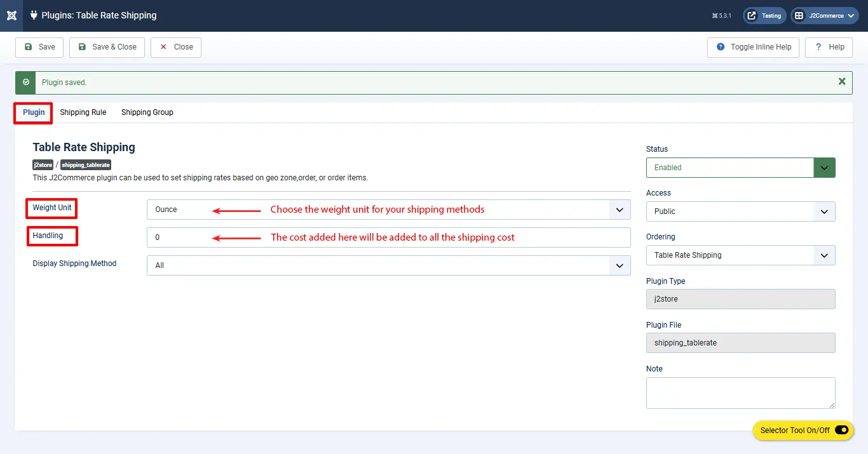Open Display Shipping Method dropdown
This screenshot has width=868, height=454.
389,265
